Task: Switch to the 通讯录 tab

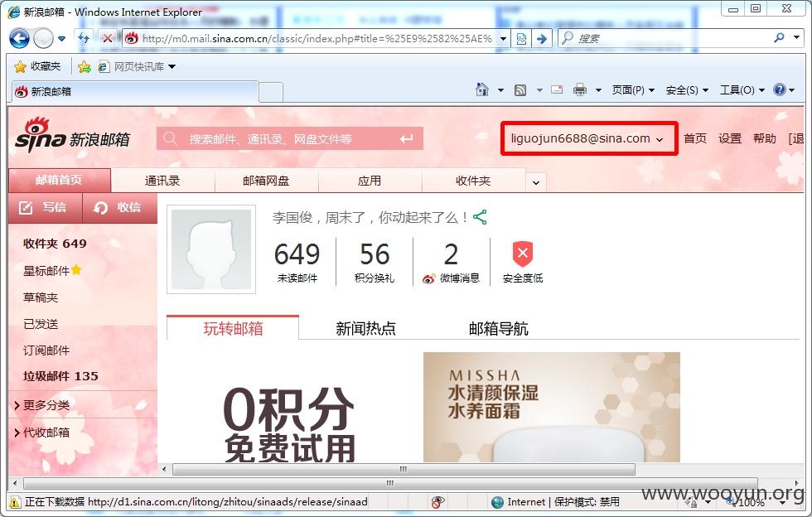Action: point(162,181)
